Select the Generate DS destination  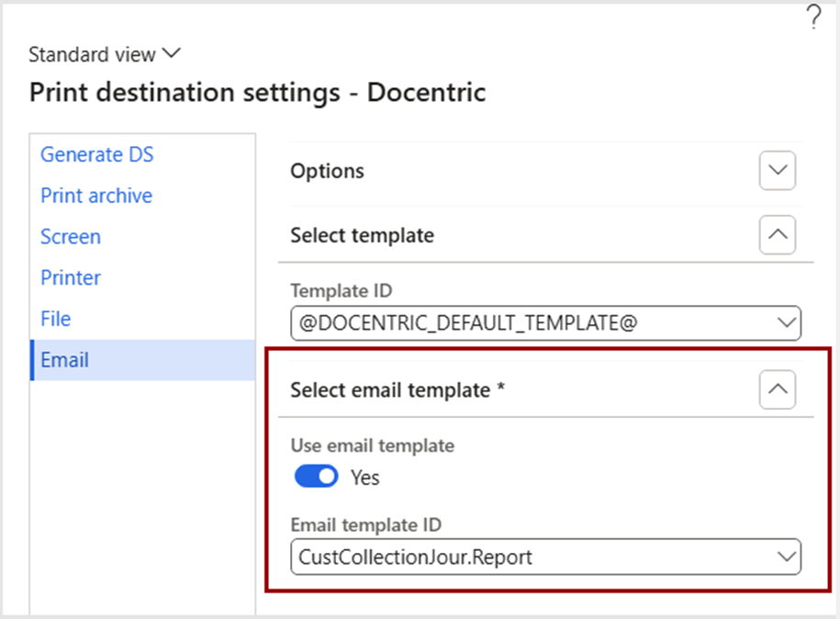click(97, 154)
